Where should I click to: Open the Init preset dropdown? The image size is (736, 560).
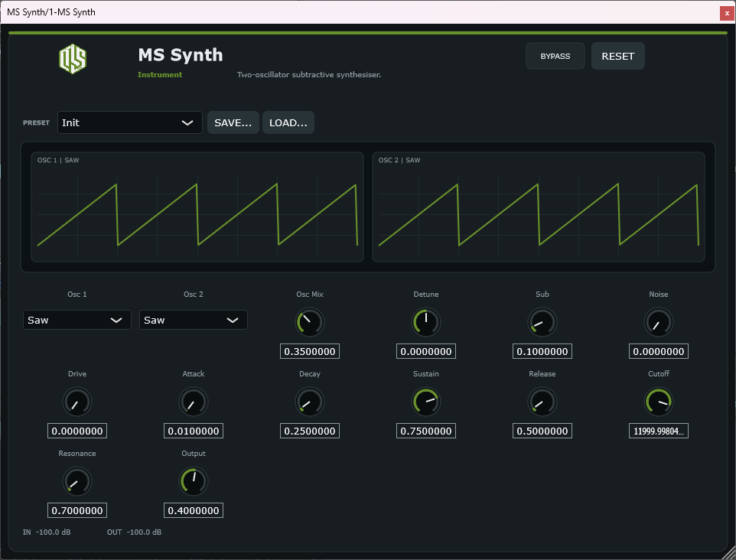click(129, 122)
